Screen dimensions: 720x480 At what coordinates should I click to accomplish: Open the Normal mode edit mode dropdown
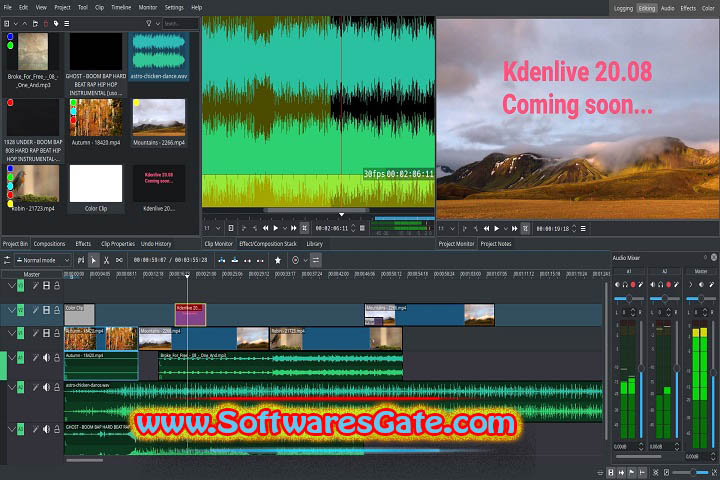click(x=43, y=260)
